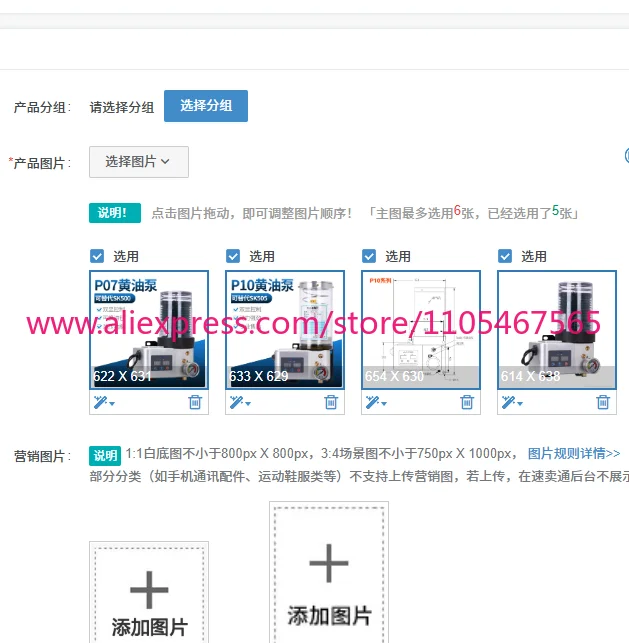The height and width of the screenshot is (643, 629).
Task: Click trash icon under 654 X 630 image
Action: (x=467, y=402)
